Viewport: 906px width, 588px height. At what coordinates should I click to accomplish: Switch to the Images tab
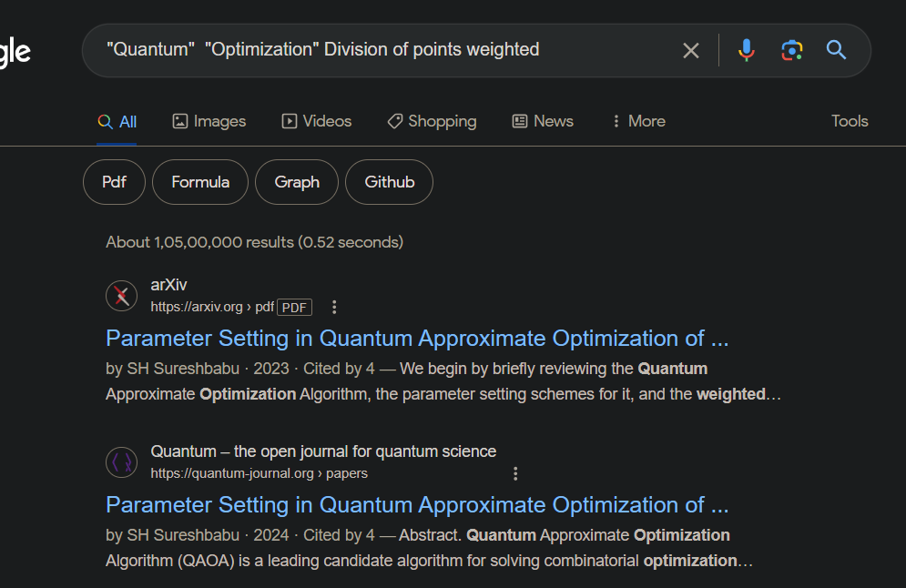pyautogui.click(x=209, y=121)
